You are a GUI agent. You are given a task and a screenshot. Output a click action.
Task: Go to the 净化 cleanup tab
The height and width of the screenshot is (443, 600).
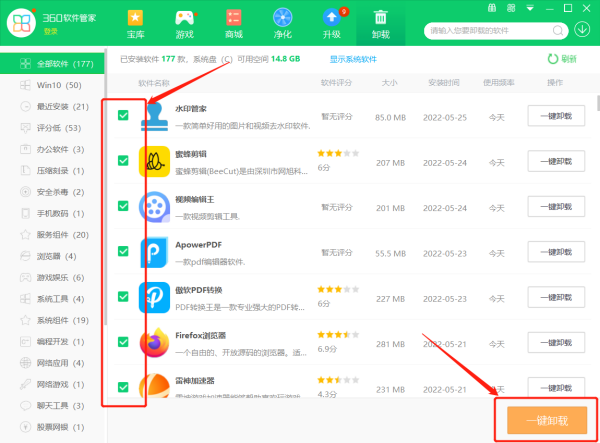[282, 24]
